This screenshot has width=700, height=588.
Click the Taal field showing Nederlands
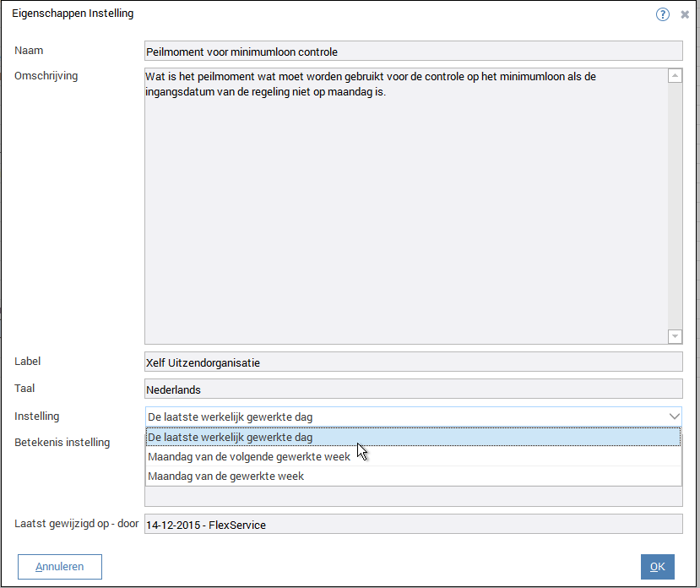click(412, 390)
